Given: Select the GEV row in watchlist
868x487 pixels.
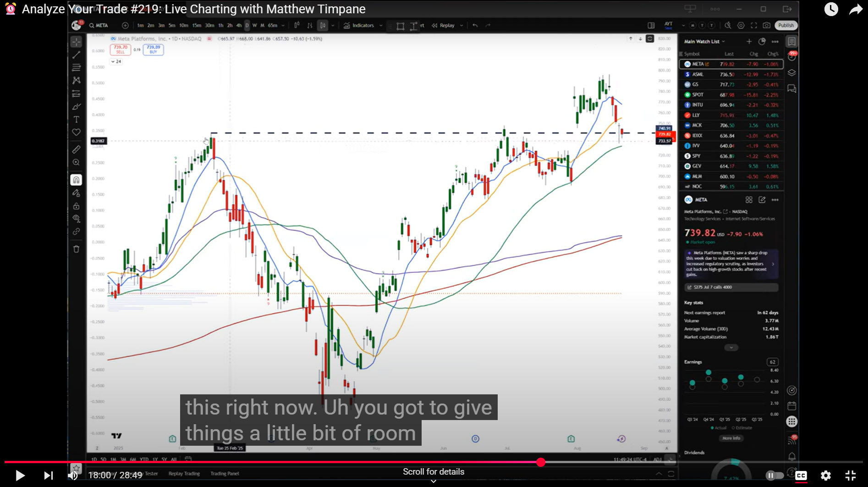Looking at the screenshot, I should (731, 166).
